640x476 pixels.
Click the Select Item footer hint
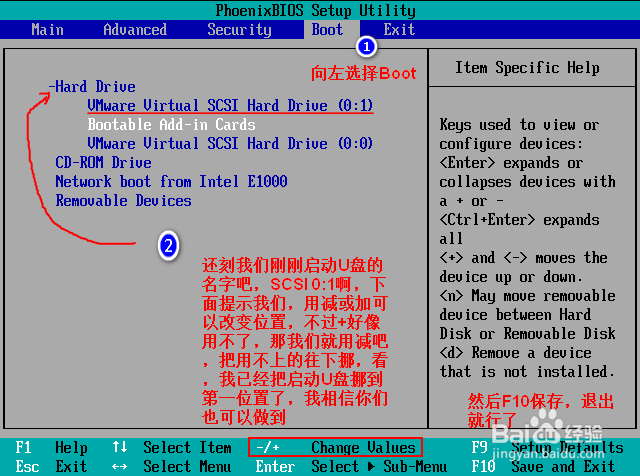tap(172, 447)
